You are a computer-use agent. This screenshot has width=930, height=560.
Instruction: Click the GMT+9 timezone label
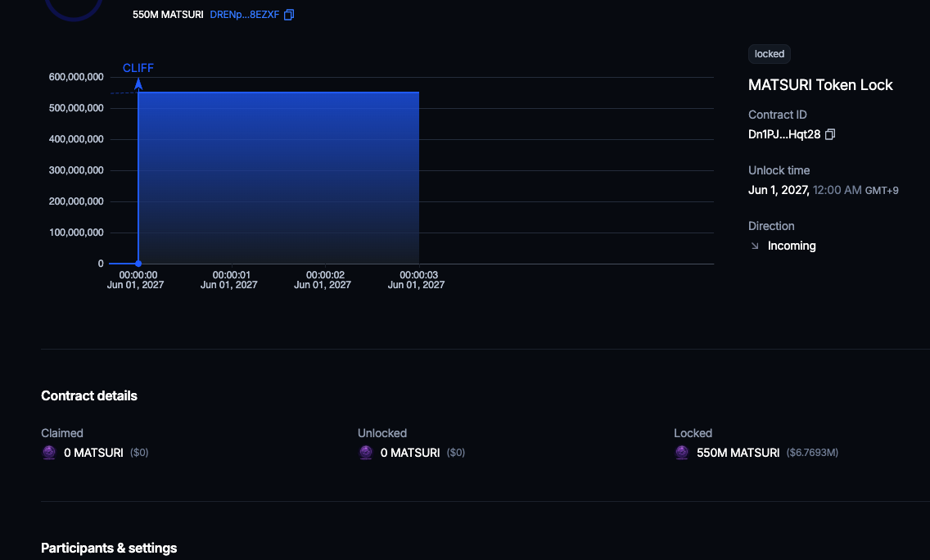882,191
